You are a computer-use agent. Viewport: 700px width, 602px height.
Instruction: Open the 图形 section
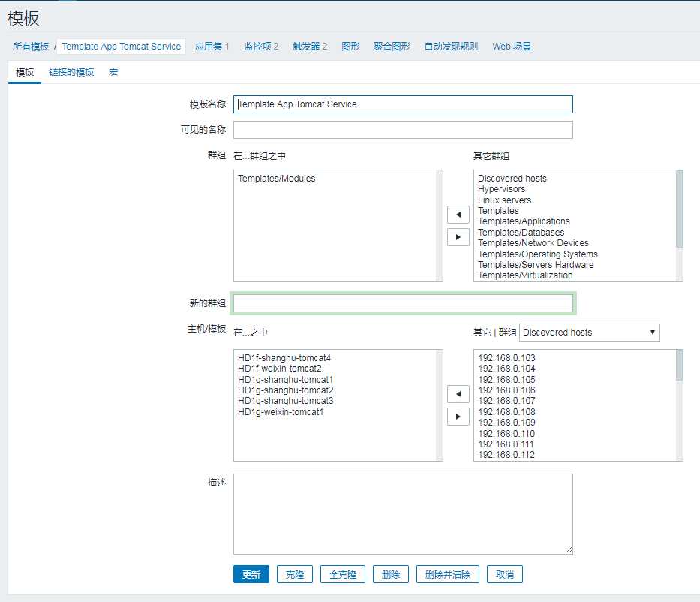click(350, 47)
